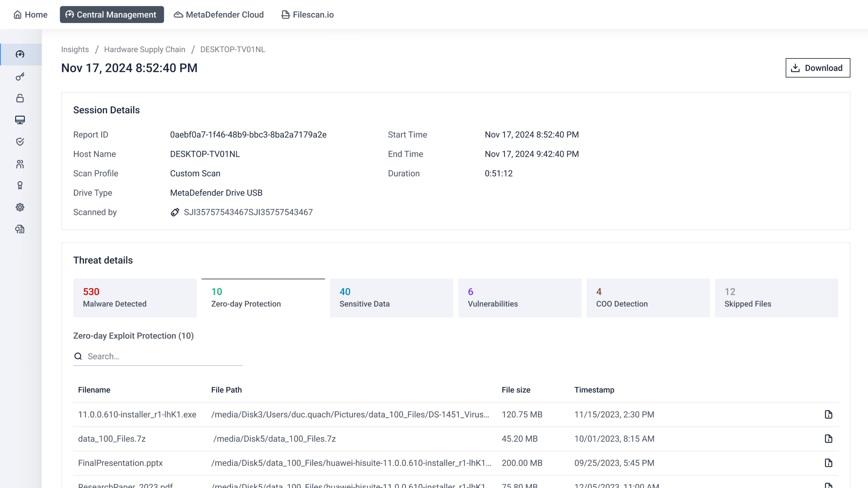Select the monitor devices icon in sidebar

pyautogui.click(x=20, y=120)
